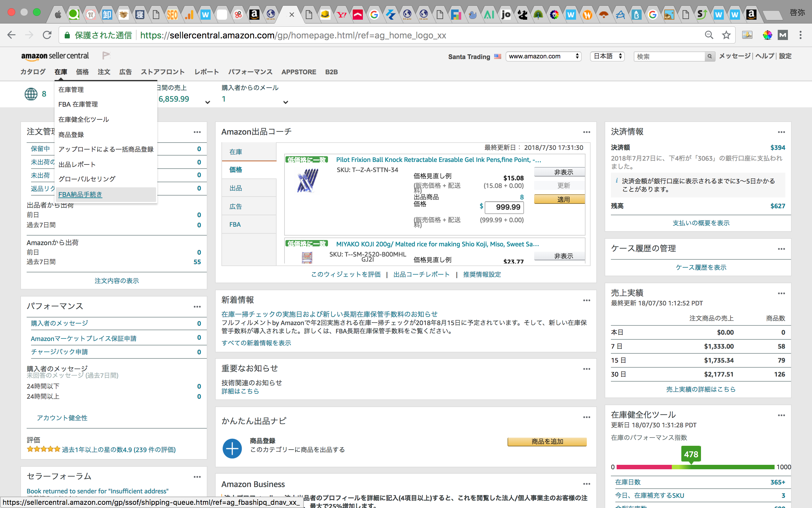Screen dimensions: 812x508
Task: Open the パフォーマンス top menu
Action: 250,72
